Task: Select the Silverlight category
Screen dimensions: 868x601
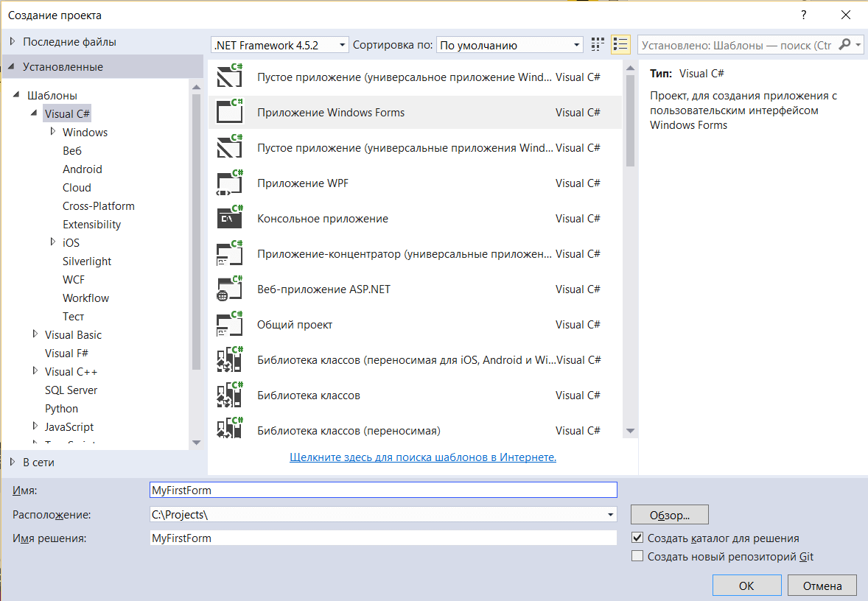Action: tap(87, 261)
